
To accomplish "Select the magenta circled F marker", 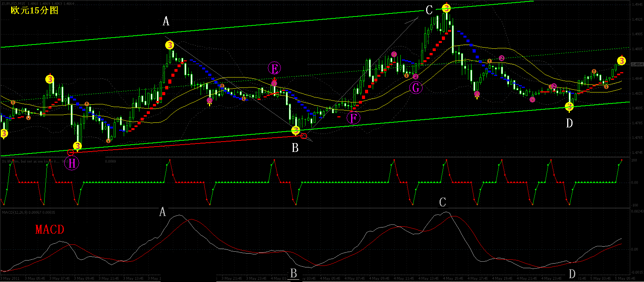I will coord(353,118).
